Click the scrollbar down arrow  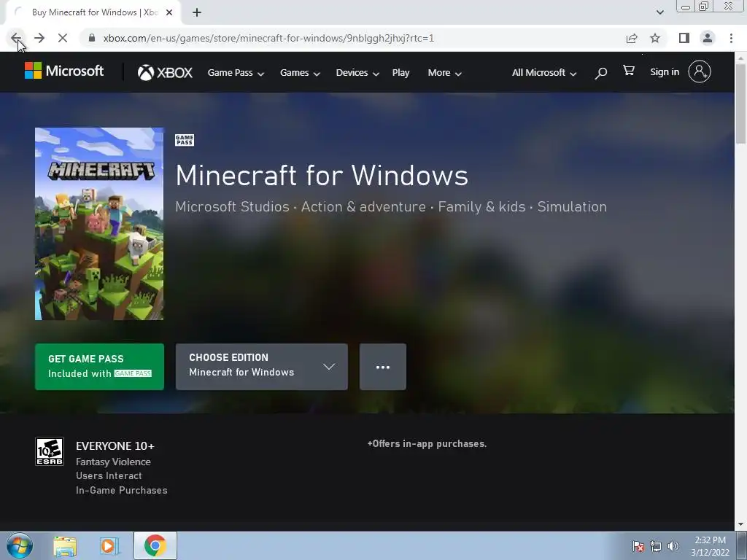[740, 525]
